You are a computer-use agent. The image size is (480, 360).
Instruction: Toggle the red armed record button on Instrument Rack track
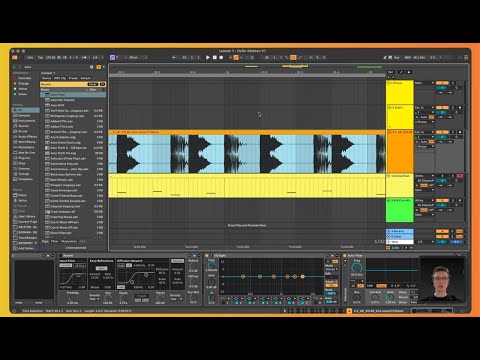click(460, 176)
